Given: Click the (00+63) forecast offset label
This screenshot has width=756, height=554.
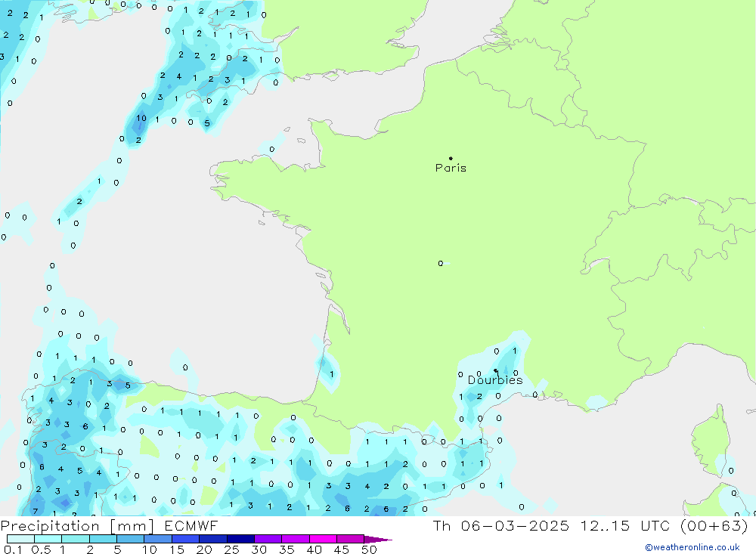Looking at the screenshot, I should coord(715,526).
